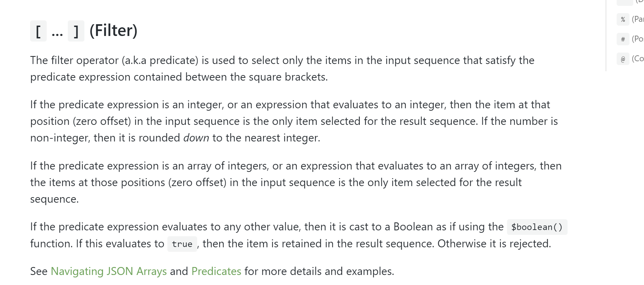Click the true inline code snippet
644x285 pixels.
point(182,244)
